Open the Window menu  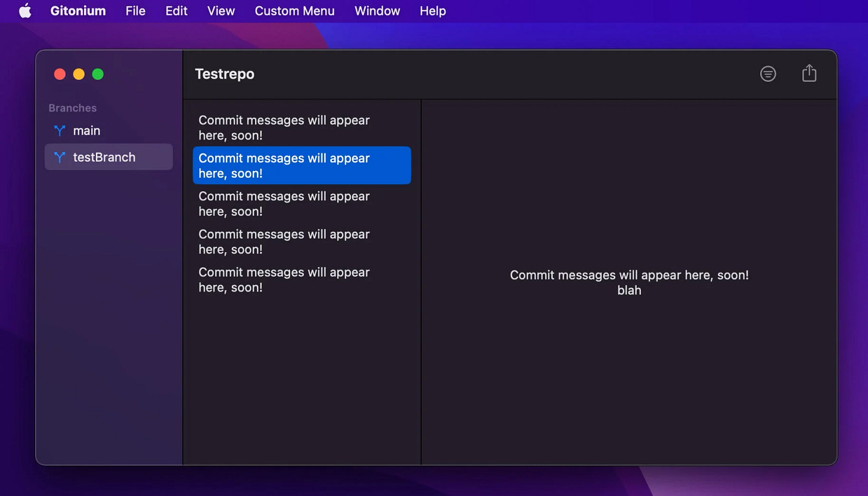pos(377,11)
